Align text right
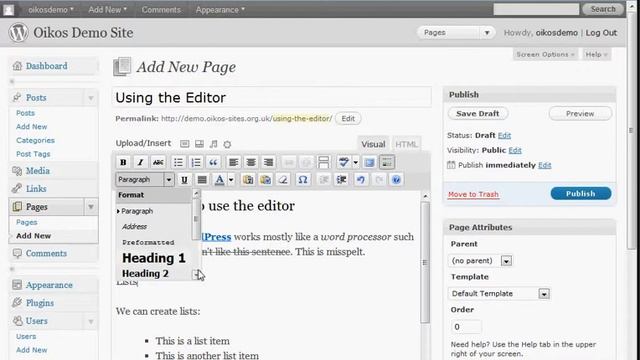This screenshot has width=640, height=360. (268, 162)
